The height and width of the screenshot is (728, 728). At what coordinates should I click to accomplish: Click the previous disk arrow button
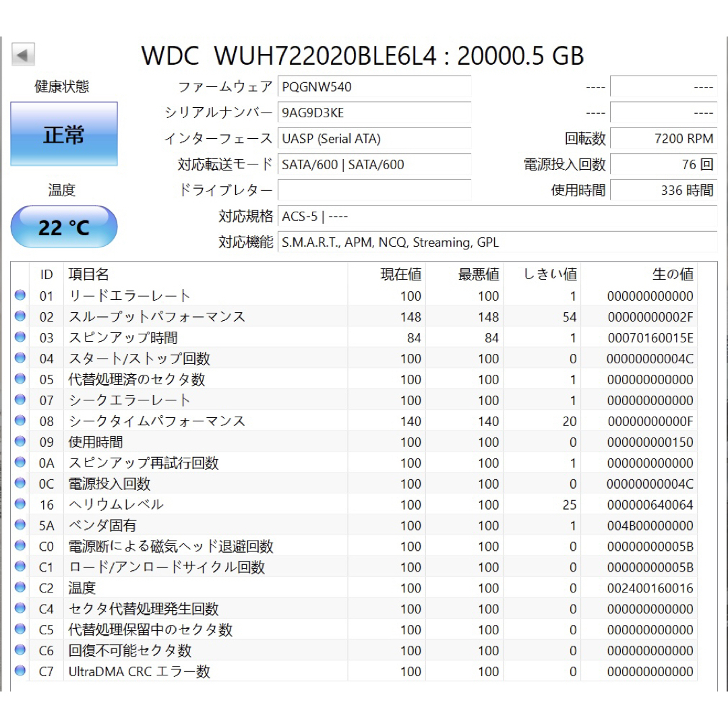(23, 55)
